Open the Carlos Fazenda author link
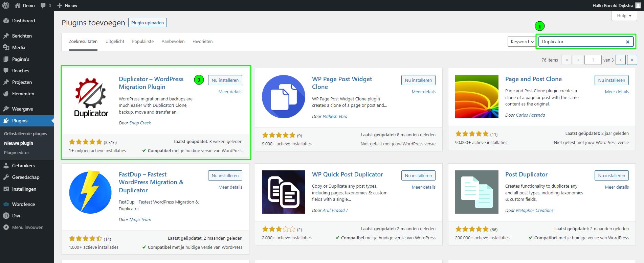This screenshot has height=263, width=644. pyautogui.click(x=530, y=115)
